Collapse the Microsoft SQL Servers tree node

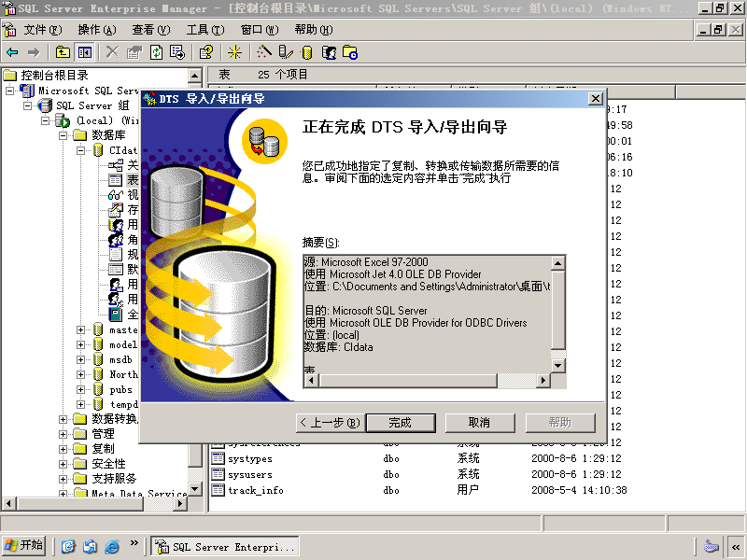pos(9,91)
